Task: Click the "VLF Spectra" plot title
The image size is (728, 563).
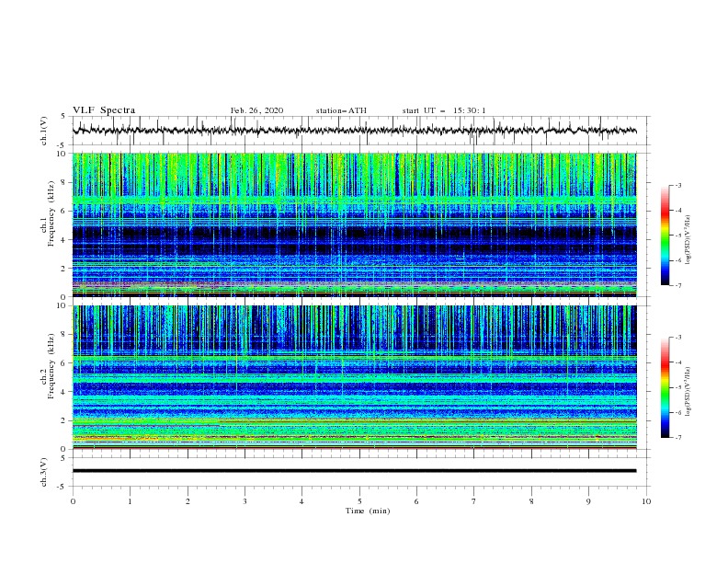Action: [104, 110]
